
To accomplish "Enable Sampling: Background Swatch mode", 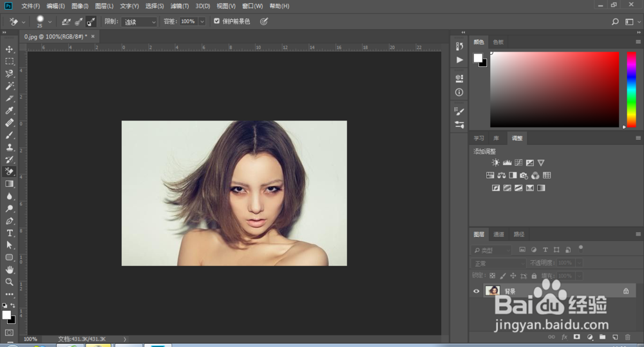I will coord(91,22).
